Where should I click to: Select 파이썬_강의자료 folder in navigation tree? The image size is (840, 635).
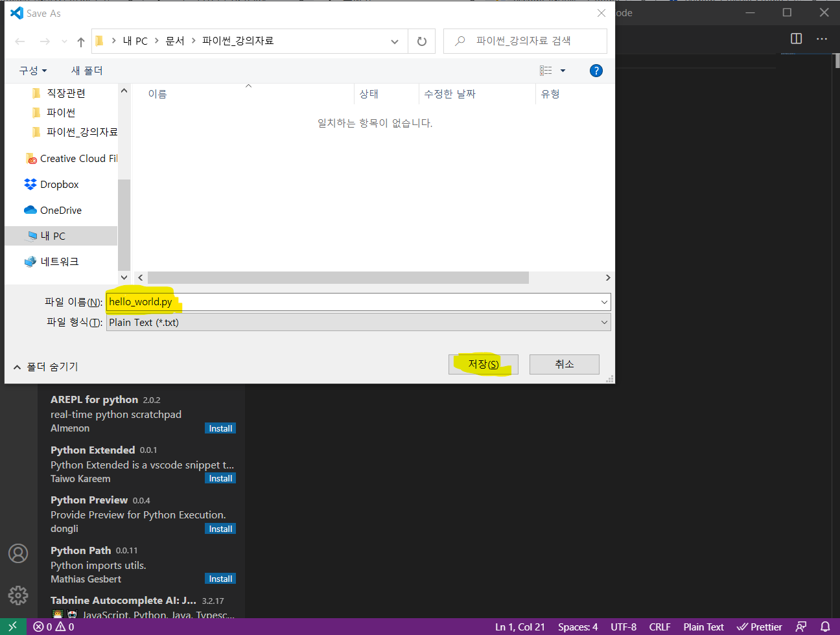75,132
